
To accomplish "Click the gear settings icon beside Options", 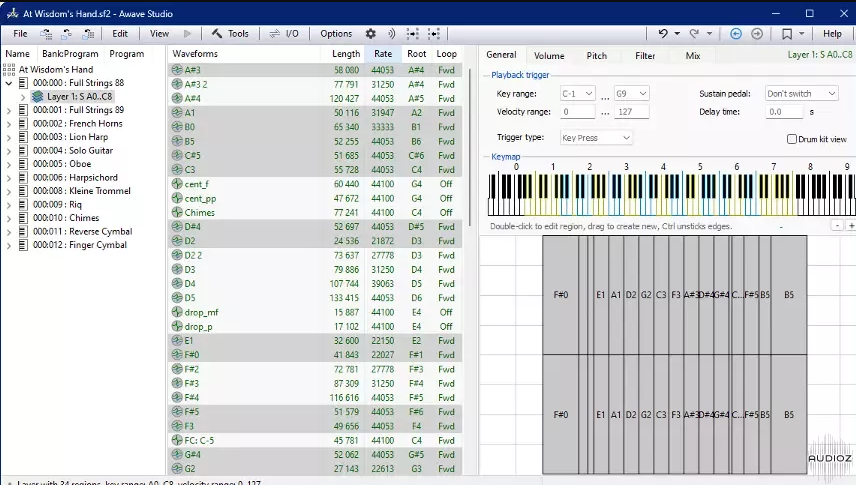I will click(x=371, y=34).
